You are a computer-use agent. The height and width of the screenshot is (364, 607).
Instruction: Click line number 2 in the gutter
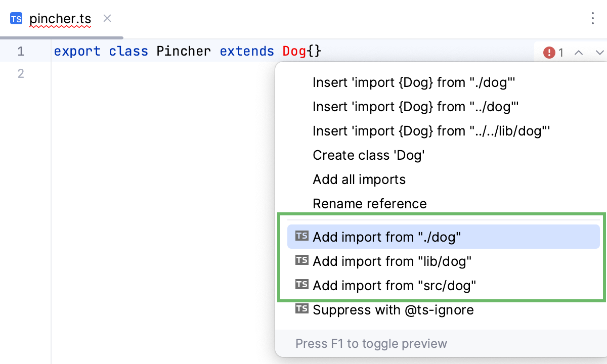[x=20, y=73]
